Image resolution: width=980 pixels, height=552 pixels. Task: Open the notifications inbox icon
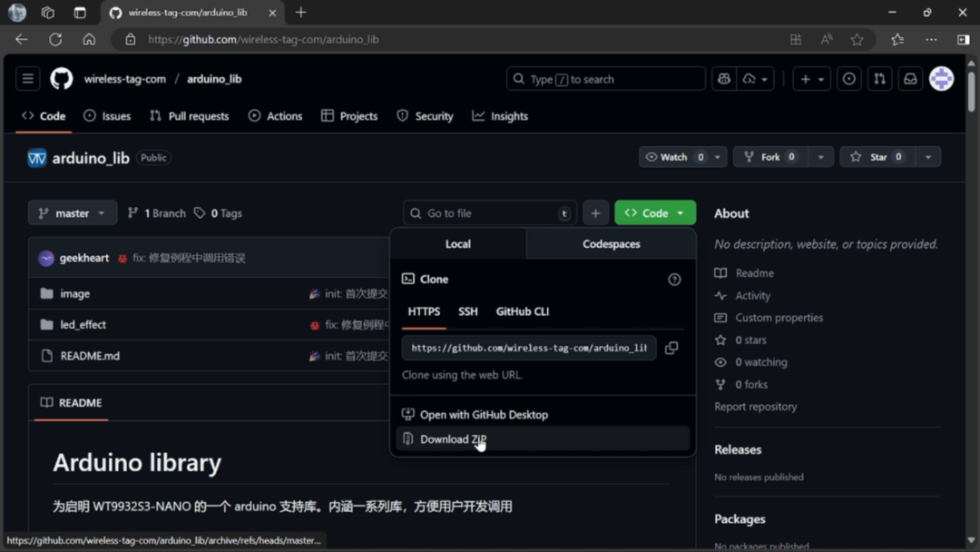910,79
